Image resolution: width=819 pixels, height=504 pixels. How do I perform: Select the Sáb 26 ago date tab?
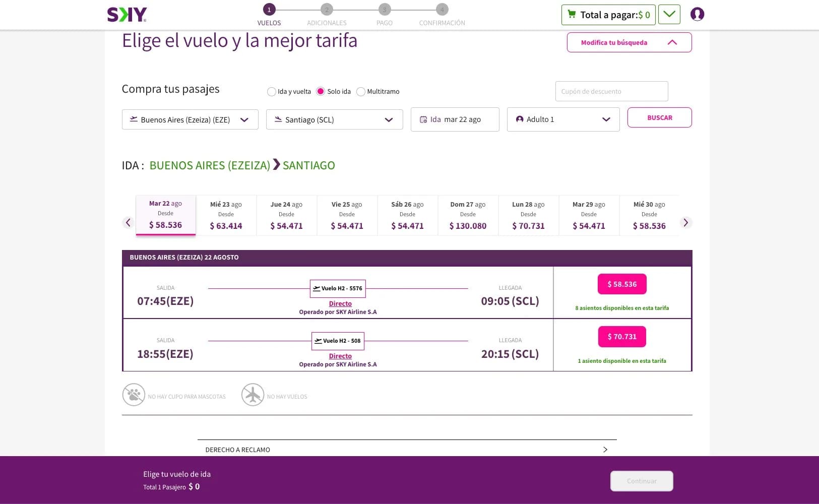tap(407, 215)
